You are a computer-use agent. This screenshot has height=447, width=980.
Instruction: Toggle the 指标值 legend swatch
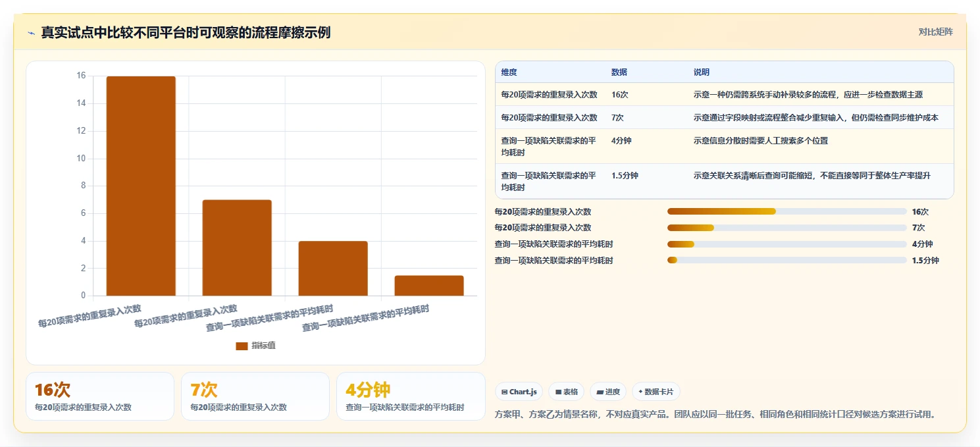(x=242, y=346)
